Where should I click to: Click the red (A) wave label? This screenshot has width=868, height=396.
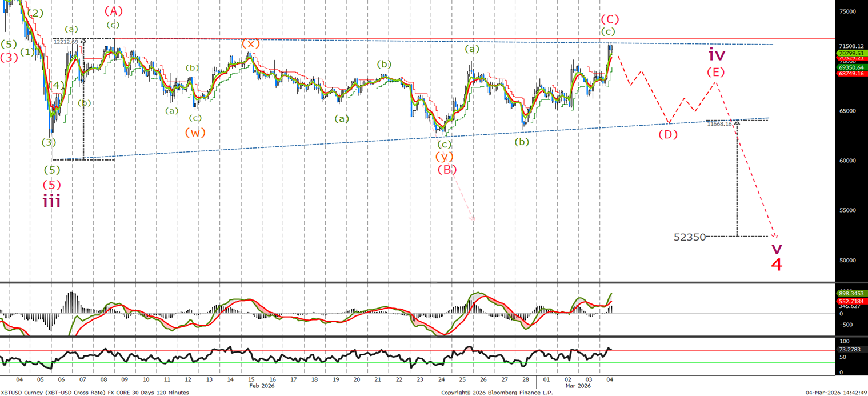(x=114, y=11)
